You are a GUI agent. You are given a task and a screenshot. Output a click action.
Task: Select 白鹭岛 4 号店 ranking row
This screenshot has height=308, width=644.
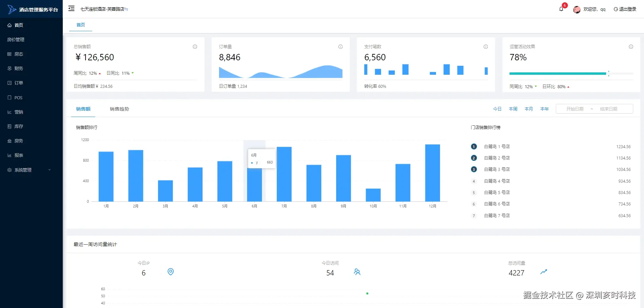(550, 181)
